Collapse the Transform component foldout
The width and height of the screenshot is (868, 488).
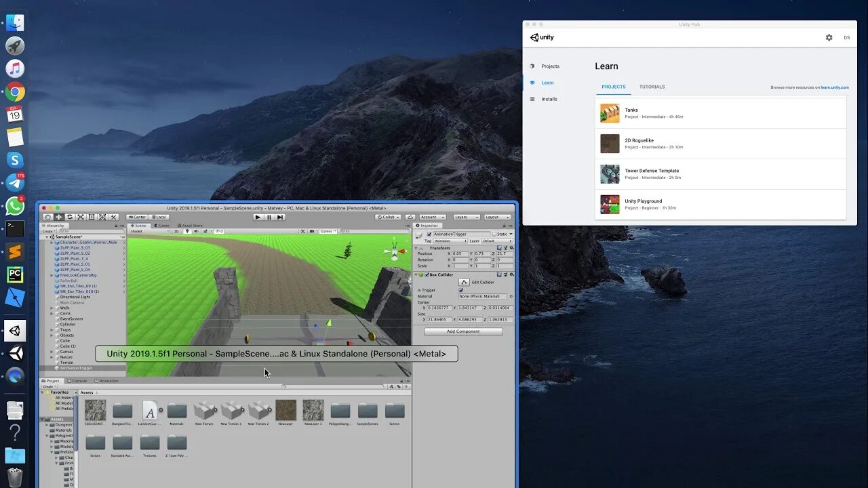(416, 248)
